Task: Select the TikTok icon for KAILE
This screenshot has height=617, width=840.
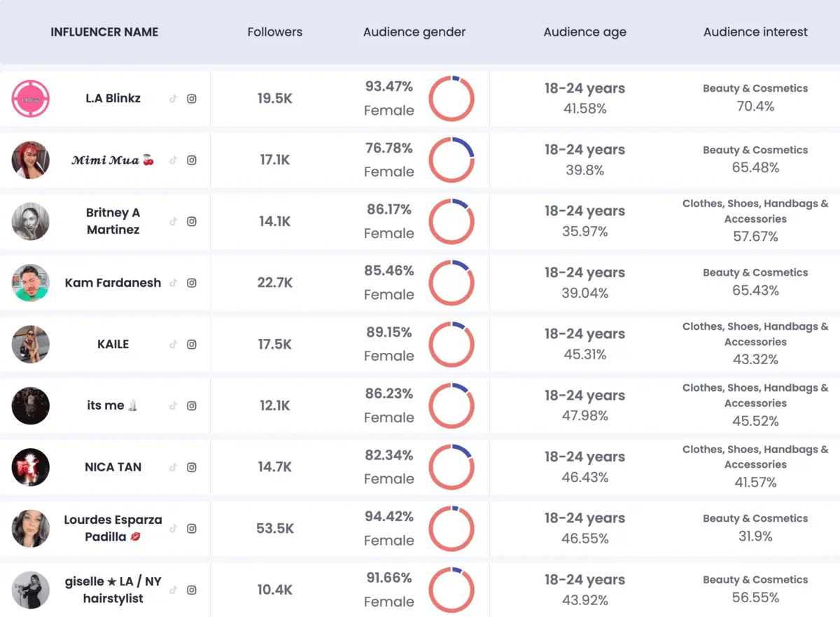Action: pos(173,344)
